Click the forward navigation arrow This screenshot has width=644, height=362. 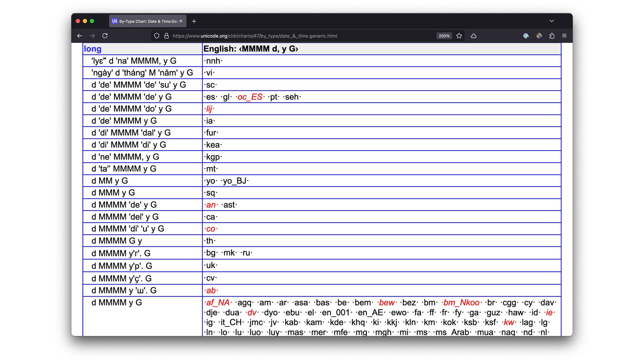(92, 36)
